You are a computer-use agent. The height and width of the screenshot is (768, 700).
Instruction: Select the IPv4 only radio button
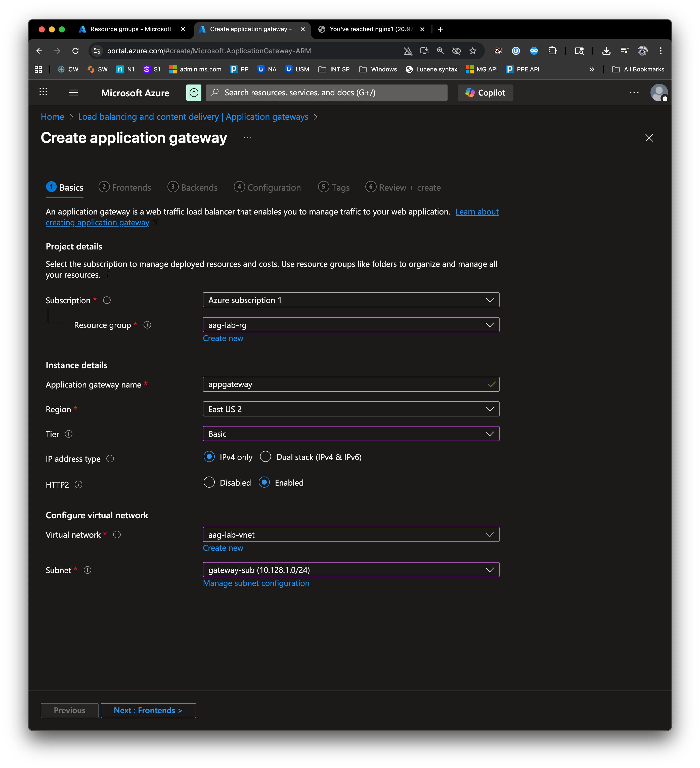[x=209, y=457]
